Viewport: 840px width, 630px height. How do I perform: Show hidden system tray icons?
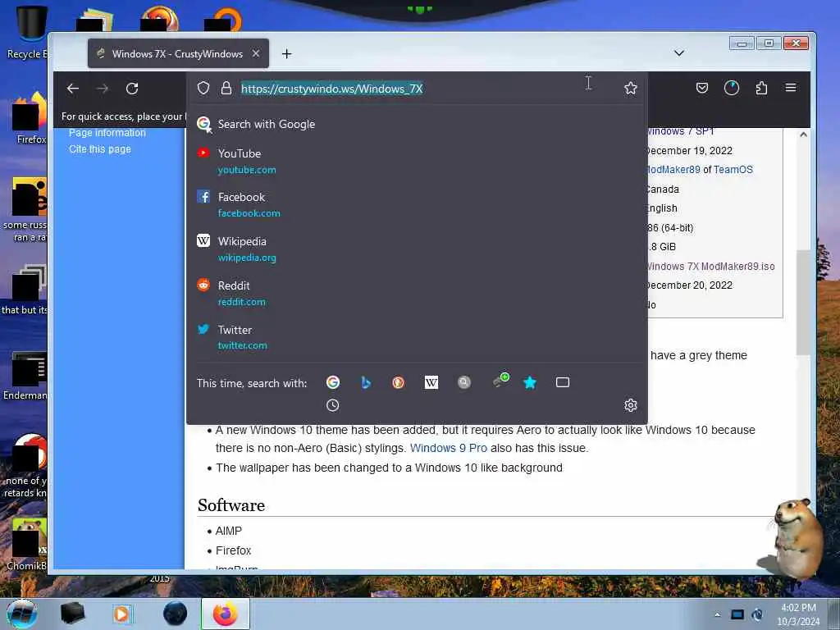717,614
